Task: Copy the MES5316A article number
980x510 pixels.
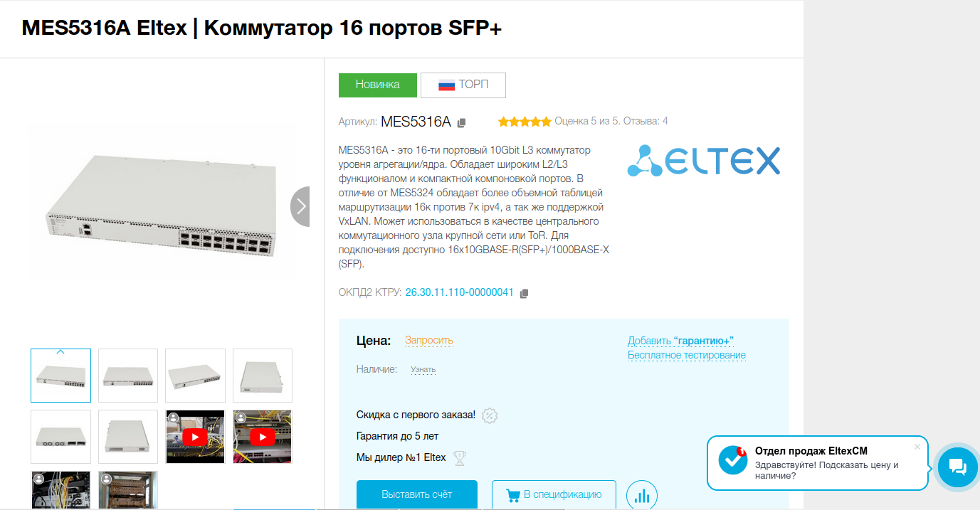Action: 461,122
